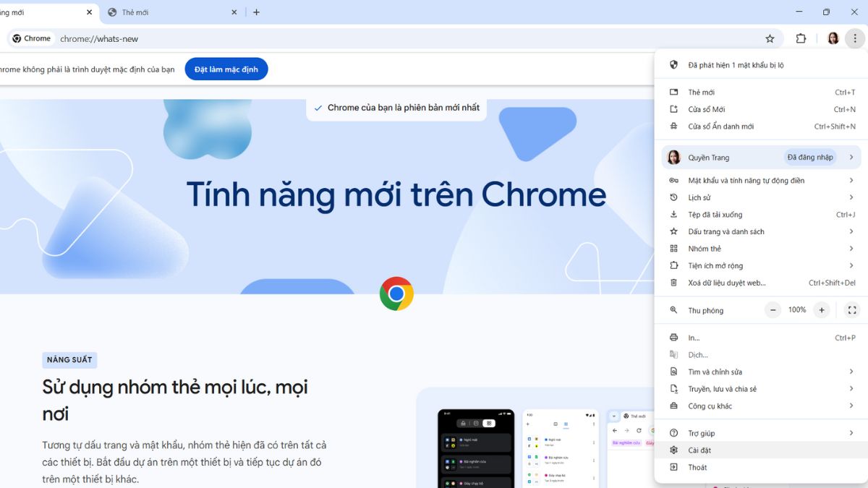
Task: Open 'Cửa sổ Ẩn danh mới'
Action: pyautogui.click(x=762, y=127)
